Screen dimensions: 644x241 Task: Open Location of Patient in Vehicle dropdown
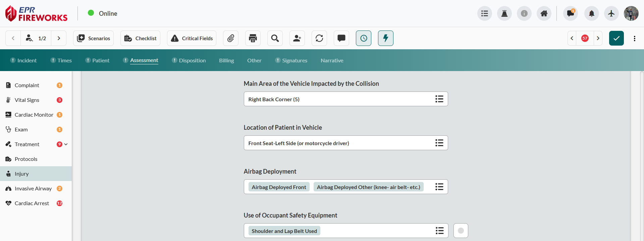pyautogui.click(x=439, y=143)
